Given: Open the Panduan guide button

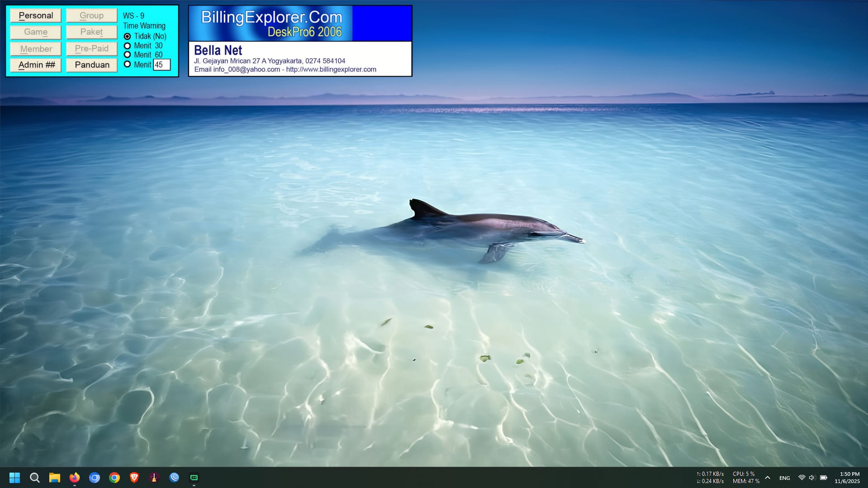Looking at the screenshot, I should 92,65.
